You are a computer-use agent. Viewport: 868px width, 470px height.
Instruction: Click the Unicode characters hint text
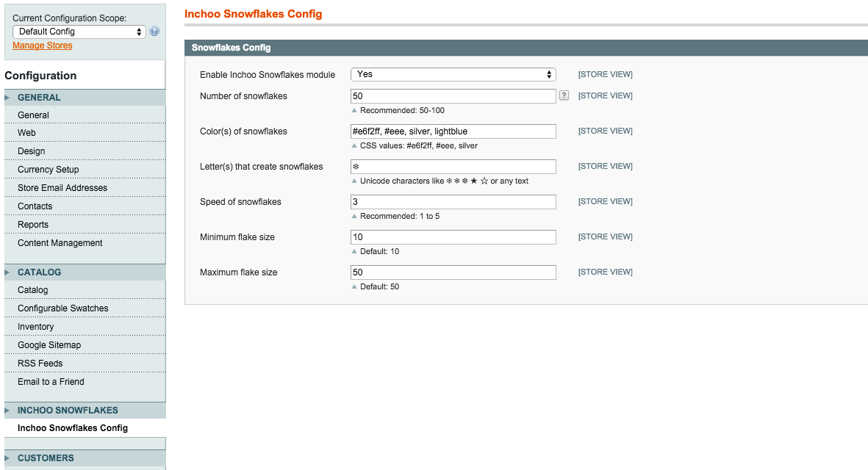click(x=444, y=181)
